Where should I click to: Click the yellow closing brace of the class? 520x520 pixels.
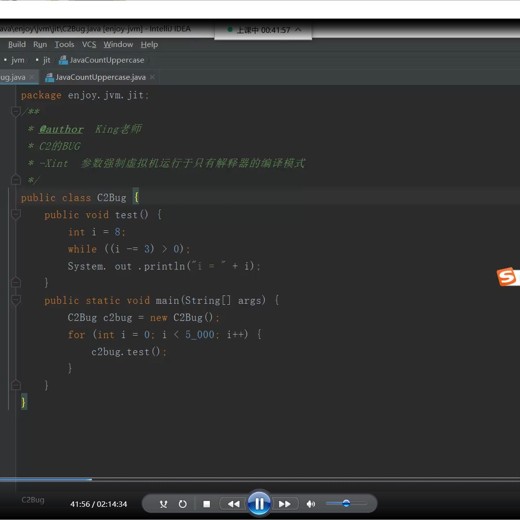tap(24, 402)
